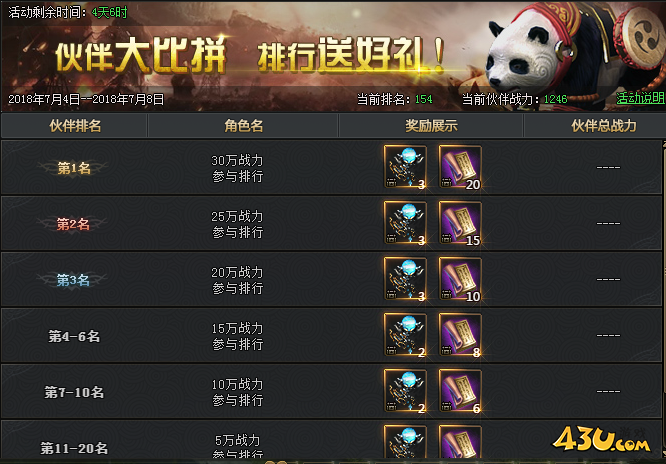The height and width of the screenshot is (464, 666).
Task: Click the 角色名 column header
Action: point(243,126)
